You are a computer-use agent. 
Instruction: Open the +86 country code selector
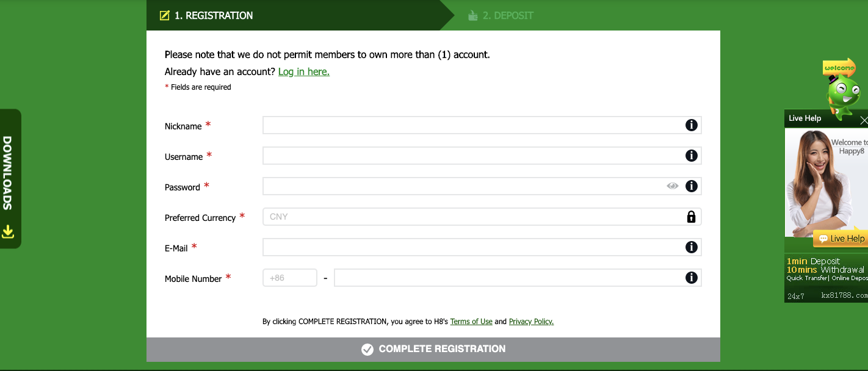point(289,278)
